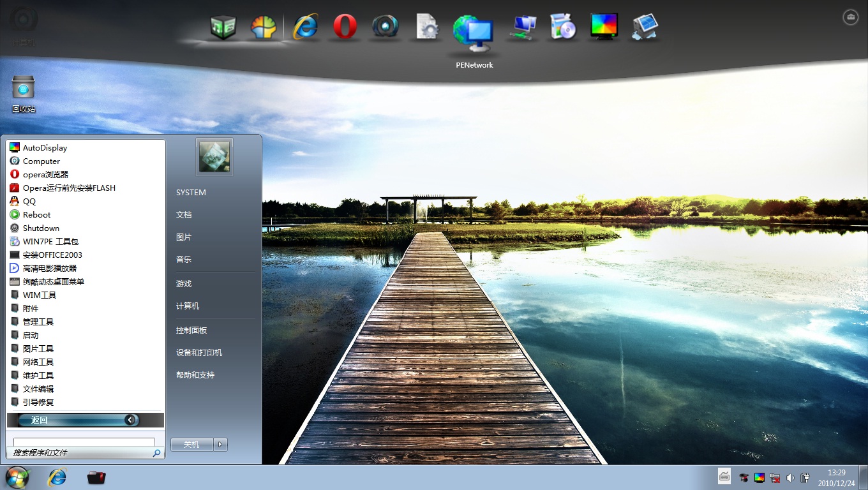This screenshot has height=490, width=868.
Task: Click the Windows Start orb
Action: pos(17,477)
